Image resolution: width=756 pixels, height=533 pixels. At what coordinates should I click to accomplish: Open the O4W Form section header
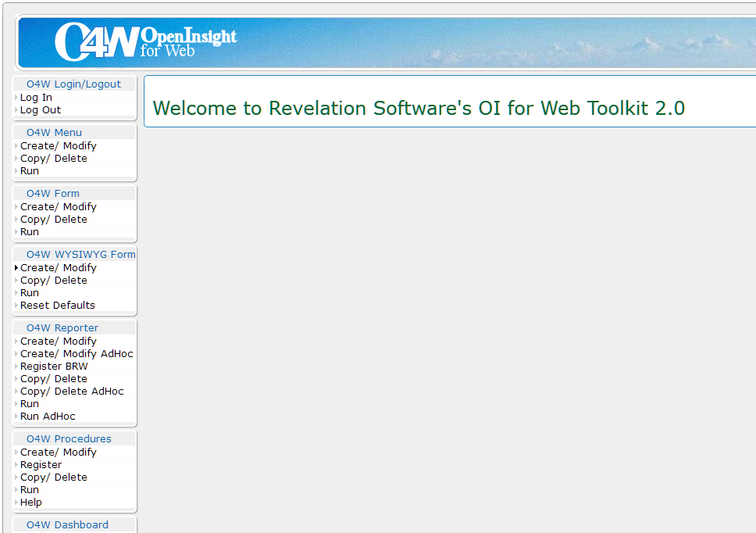click(x=53, y=193)
